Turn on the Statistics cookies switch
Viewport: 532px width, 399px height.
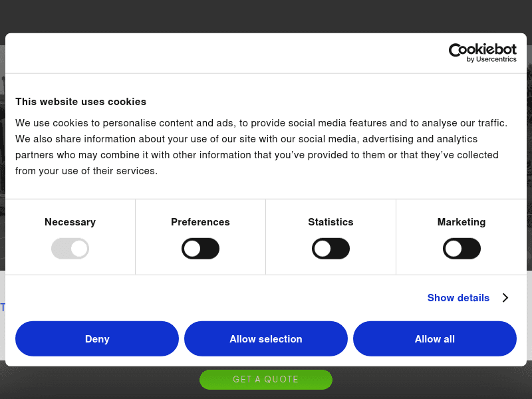coord(331,249)
